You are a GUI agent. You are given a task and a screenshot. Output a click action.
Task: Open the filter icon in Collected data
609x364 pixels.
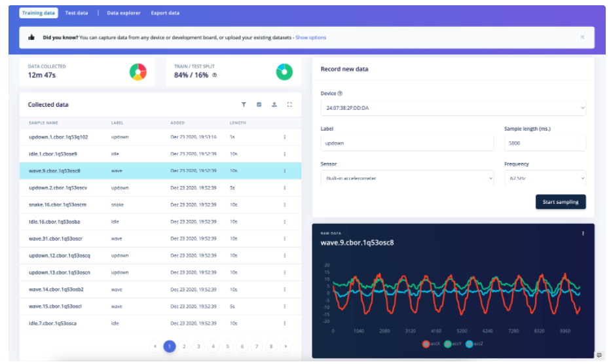tap(244, 105)
